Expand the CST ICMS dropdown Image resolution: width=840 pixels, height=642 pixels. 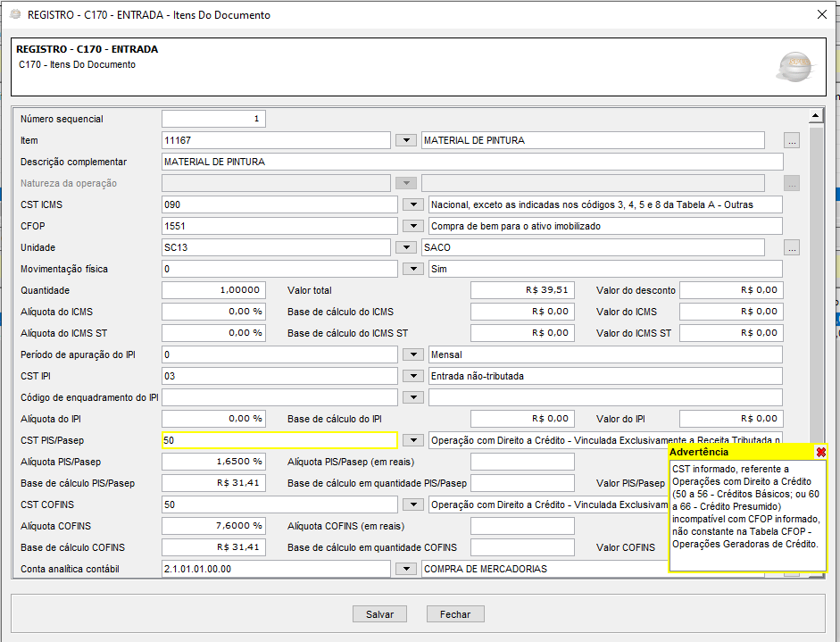(412, 204)
